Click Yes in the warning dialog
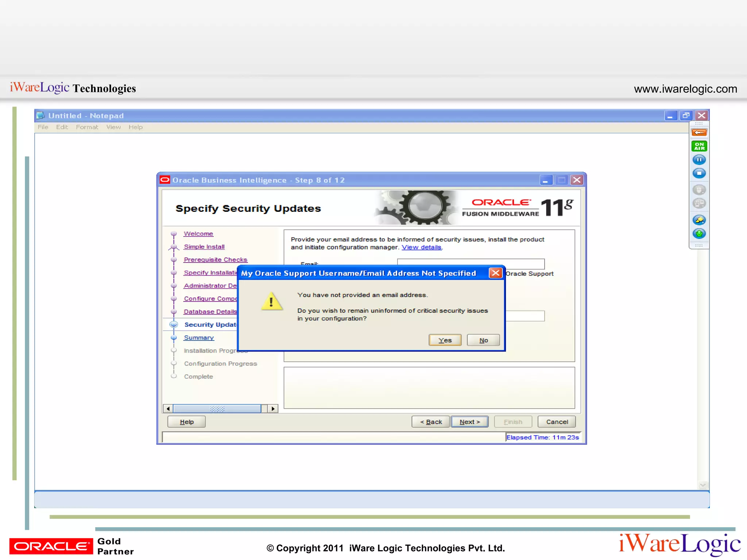Screen dimensions: 747x560 (445, 340)
